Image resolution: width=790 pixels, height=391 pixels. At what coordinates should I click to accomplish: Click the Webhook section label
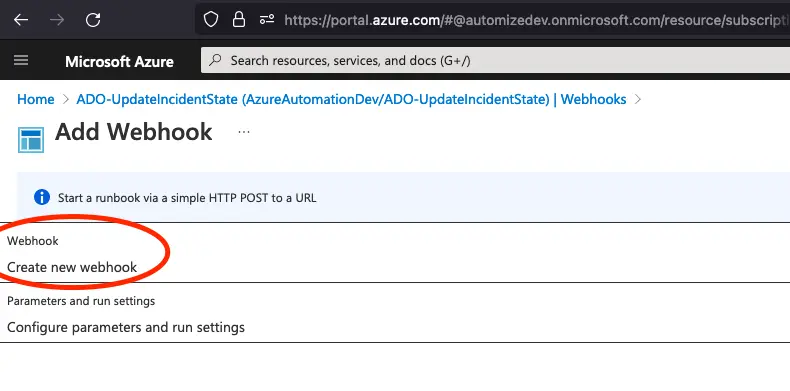click(x=33, y=241)
